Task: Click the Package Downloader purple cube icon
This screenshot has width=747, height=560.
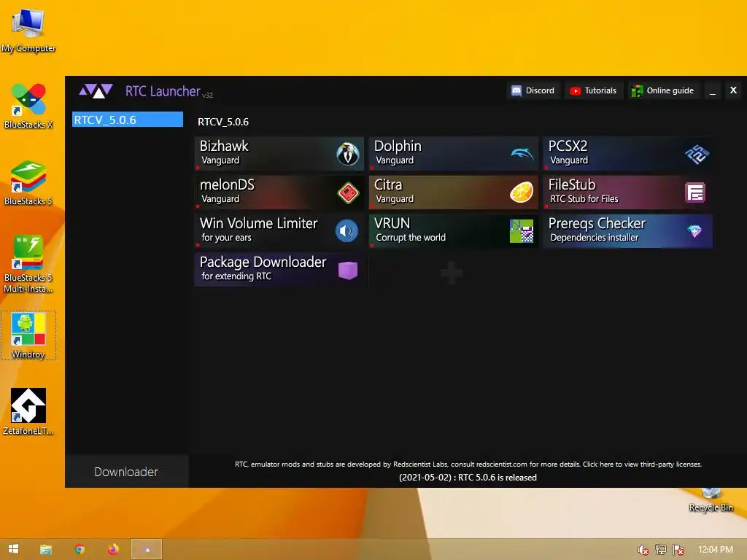Action: pyautogui.click(x=348, y=270)
